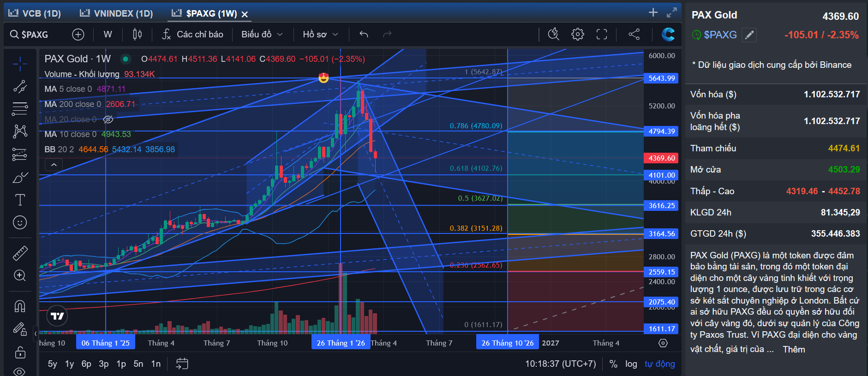The height and width of the screenshot is (376, 868).
Task: Open the candlestick chart type menu
Action: click(137, 35)
